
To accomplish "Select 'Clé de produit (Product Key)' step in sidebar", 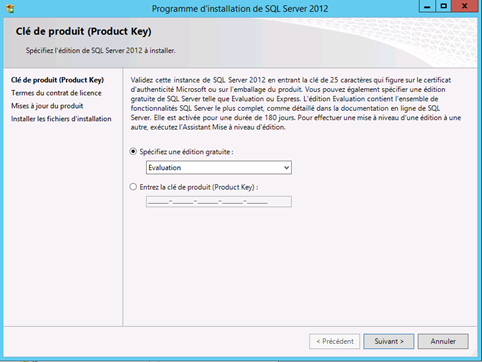I will tap(57, 80).
